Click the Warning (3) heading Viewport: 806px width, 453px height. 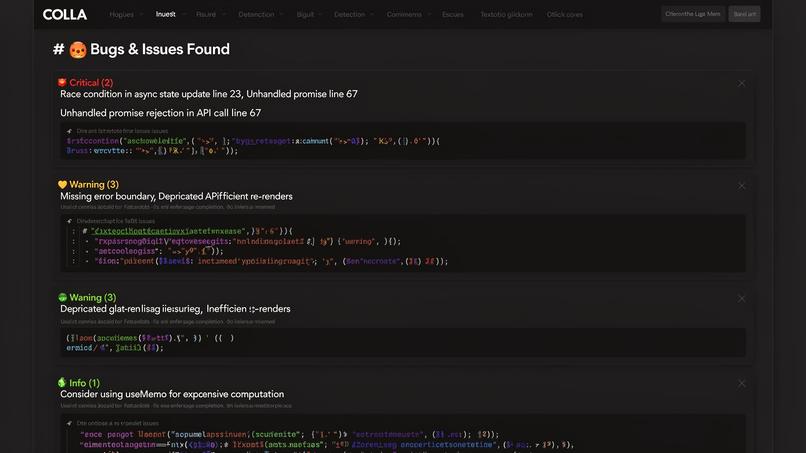click(94, 184)
